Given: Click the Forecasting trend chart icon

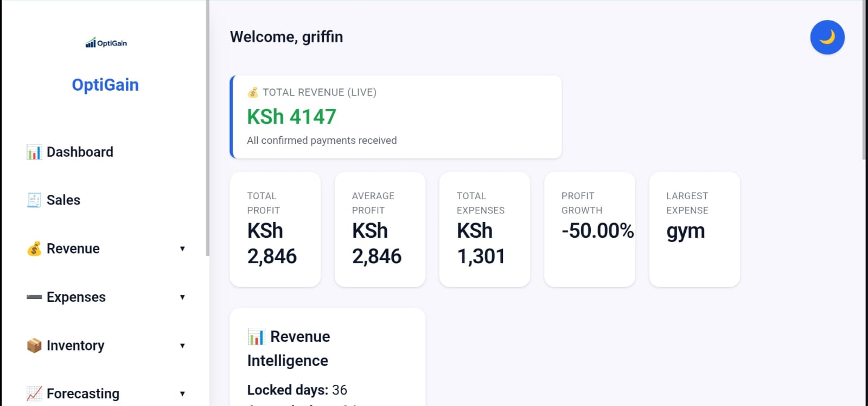Looking at the screenshot, I should [x=34, y=394].
